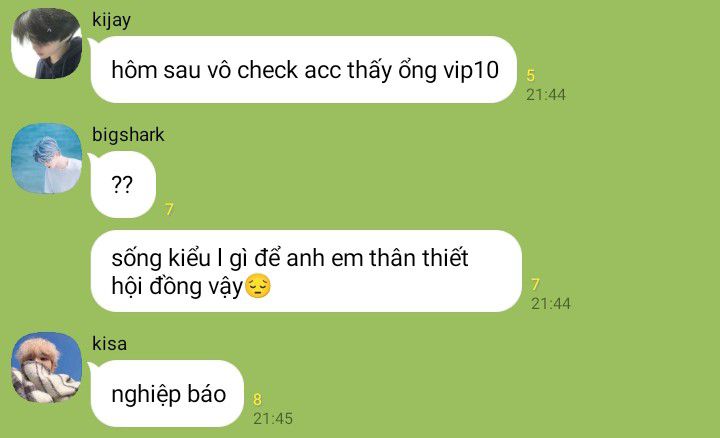Viewport: 720px width, 438px height.
Task: Click read count 8 beside nghiệp báo
Action: [x=258, y=399]
